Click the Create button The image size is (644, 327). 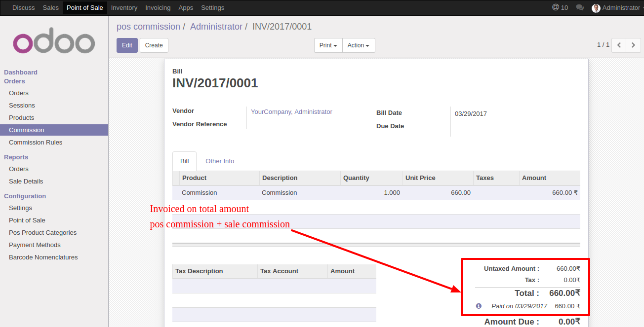(x=154, y=45)
